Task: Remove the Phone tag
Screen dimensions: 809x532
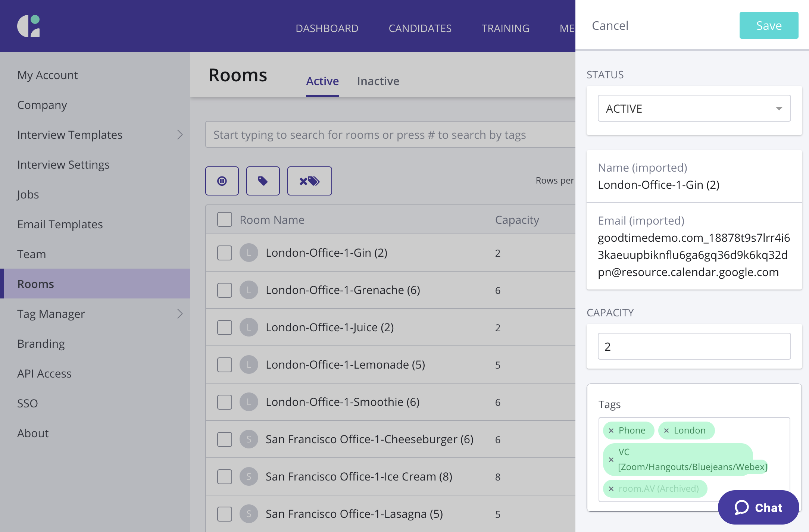Action: tap(611, 431)
